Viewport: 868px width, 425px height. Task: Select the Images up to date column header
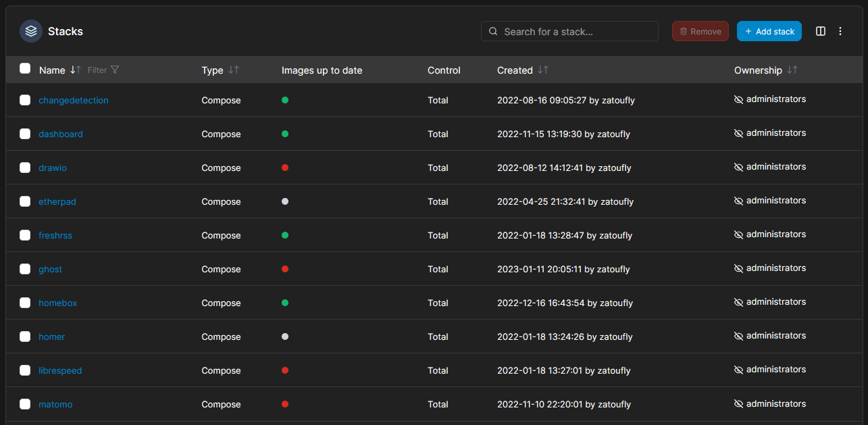click(322, 70)
